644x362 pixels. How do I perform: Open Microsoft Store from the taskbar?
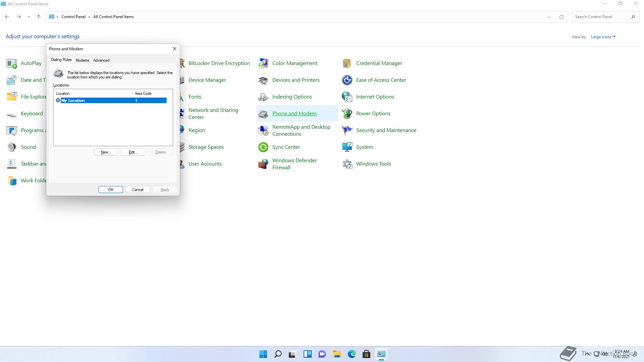[366, 354]
